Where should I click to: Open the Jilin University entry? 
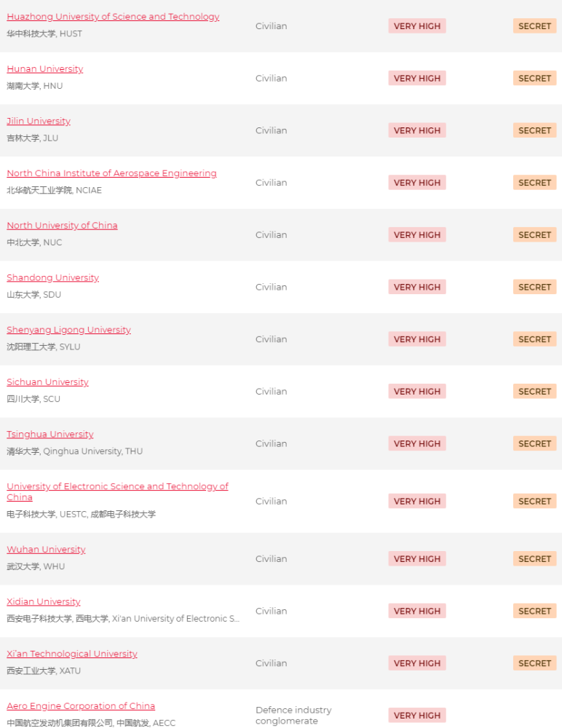39,121
